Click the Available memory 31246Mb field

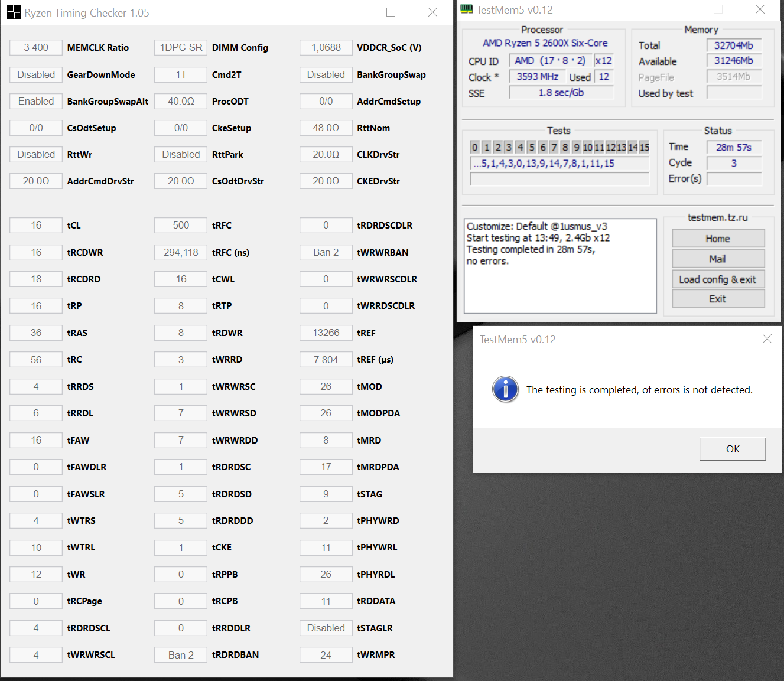coord(734,61)
